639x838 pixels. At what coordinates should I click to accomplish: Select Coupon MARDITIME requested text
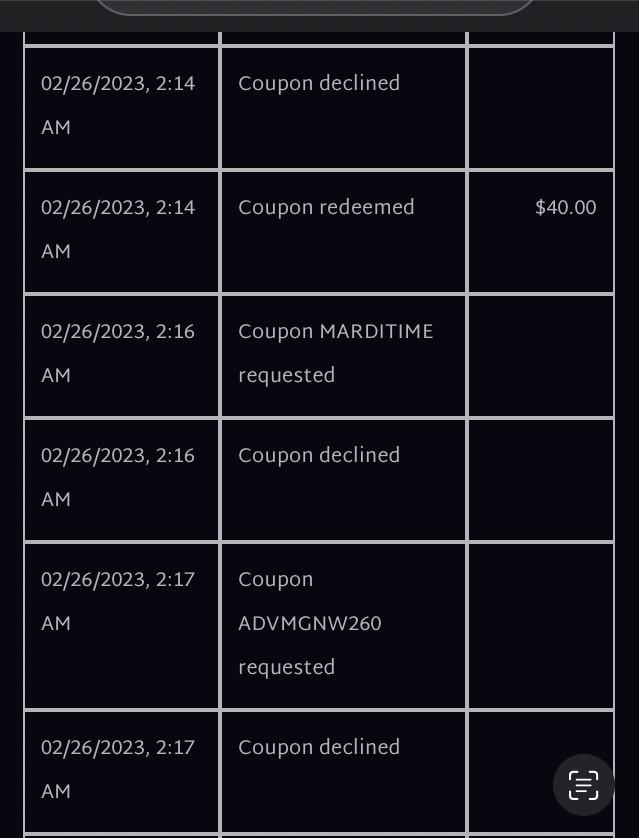click(x=336, y=353)
